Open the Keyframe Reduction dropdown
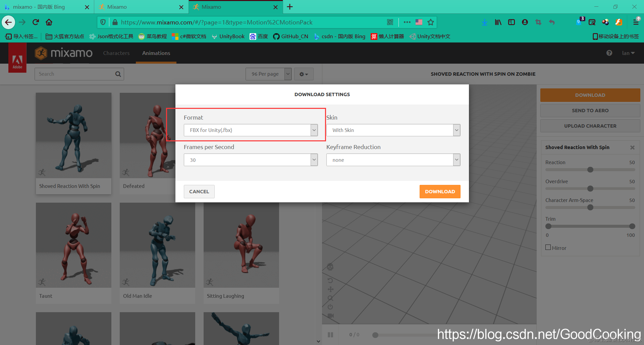Image resolution: width=644 pixels, height=345 pixels. click(x=393, y=160)
